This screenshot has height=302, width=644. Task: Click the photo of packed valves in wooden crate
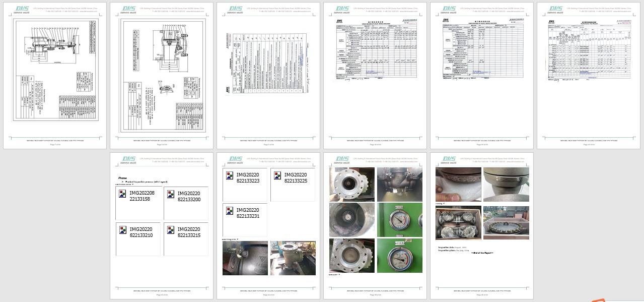(x=458, y=223)
